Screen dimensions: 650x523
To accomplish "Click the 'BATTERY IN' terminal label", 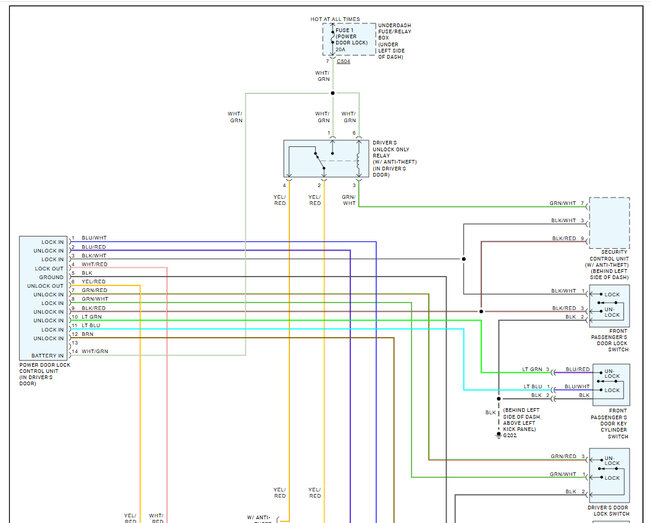I will tap(48, 356).
